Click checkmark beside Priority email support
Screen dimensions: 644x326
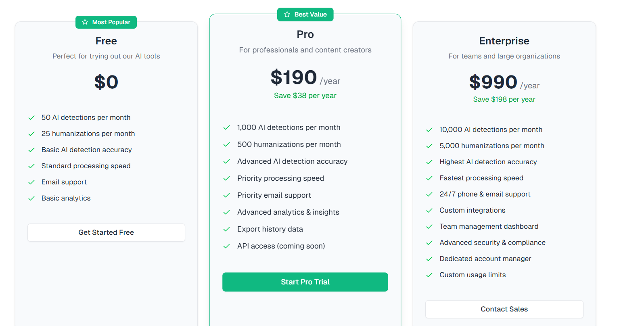point(227,195)
